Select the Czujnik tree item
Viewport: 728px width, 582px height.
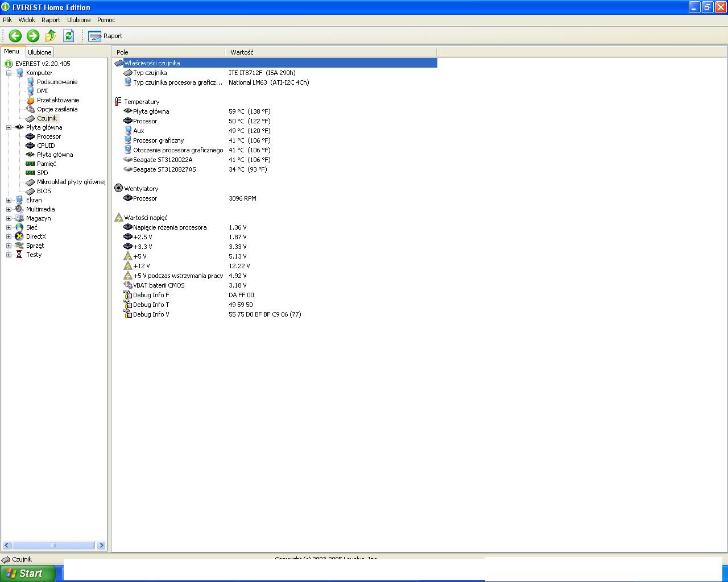coord(47,118)
